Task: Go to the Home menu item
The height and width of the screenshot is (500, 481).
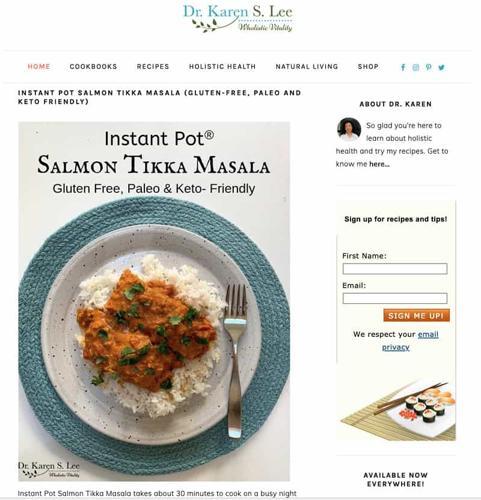Action: pyautogui.click(x=39, y=67)
